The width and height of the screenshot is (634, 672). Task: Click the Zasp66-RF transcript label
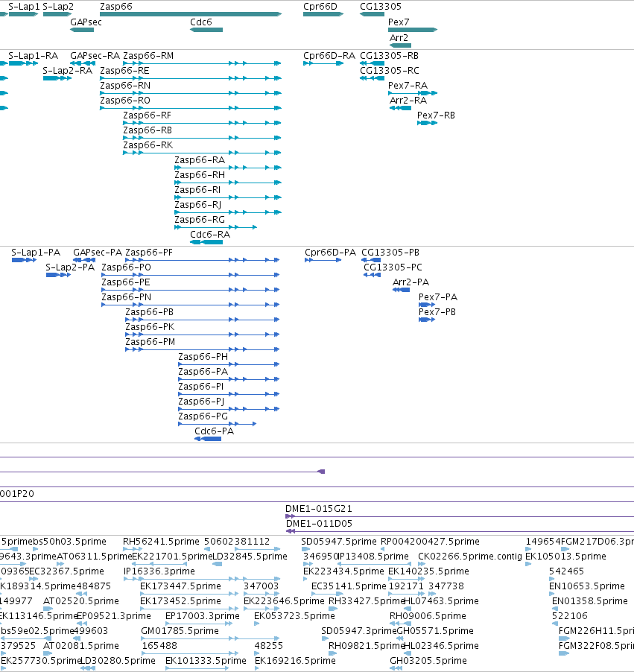coord(147,115)
